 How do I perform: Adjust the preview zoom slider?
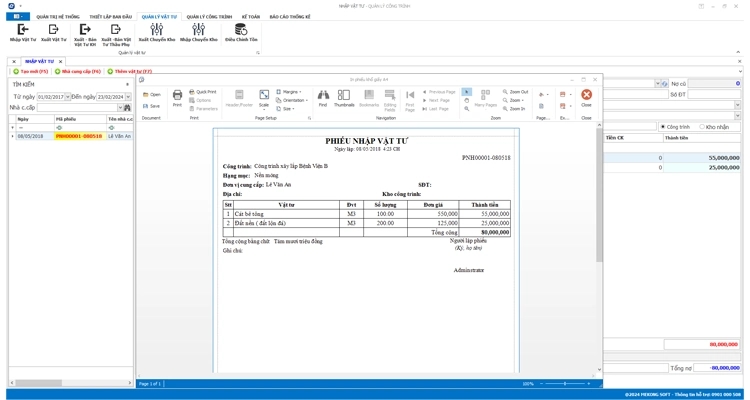[565, 384]
